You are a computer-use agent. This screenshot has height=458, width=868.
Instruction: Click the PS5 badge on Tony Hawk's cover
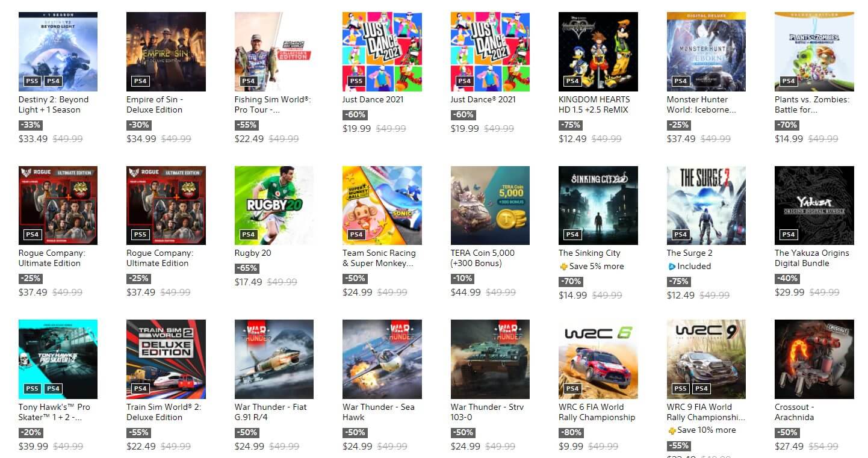tap(32, 388)
